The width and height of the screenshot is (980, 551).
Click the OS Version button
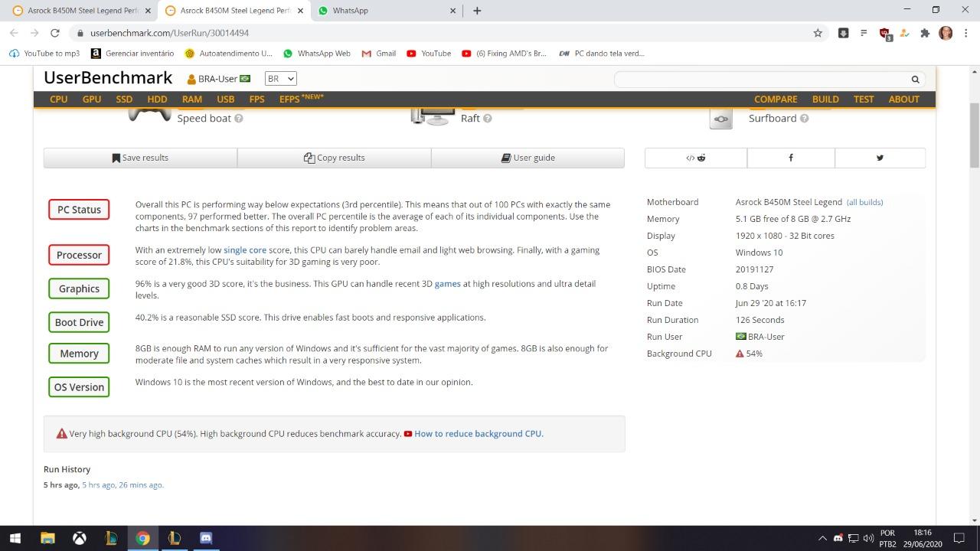pyautogui.click(x=79, y=387)
